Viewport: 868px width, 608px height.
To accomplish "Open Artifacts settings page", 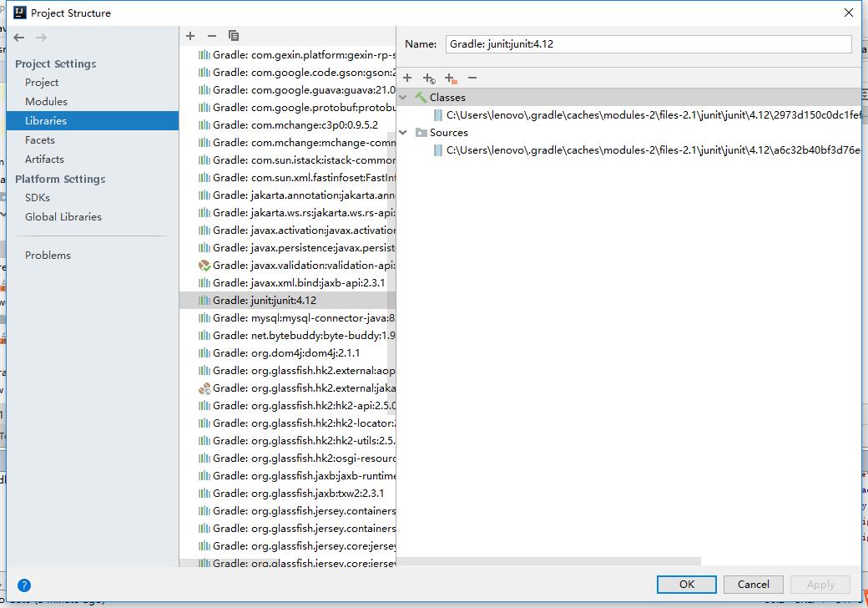I will pyautogui.click(x=44, y=160).
